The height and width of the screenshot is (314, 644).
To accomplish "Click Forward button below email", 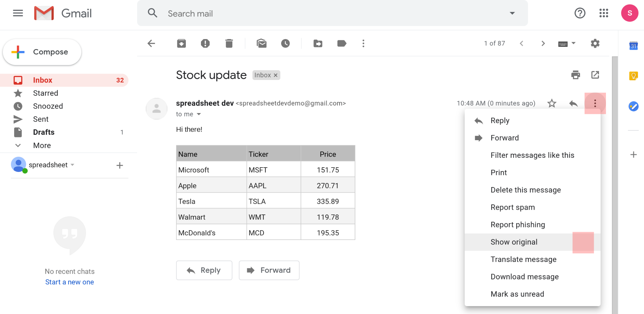I will coord(269,270).
